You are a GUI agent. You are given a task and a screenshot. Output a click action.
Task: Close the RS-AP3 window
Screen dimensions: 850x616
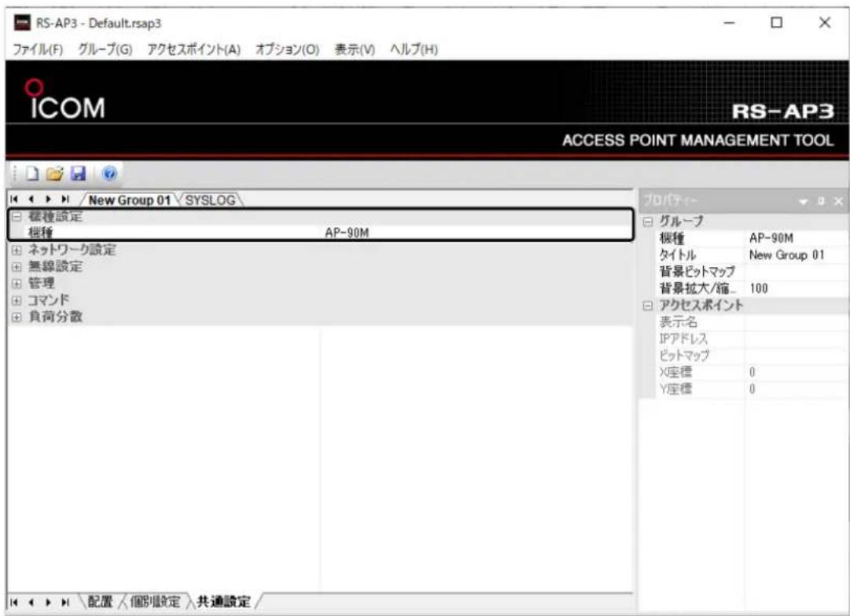[x=825, y=23]
